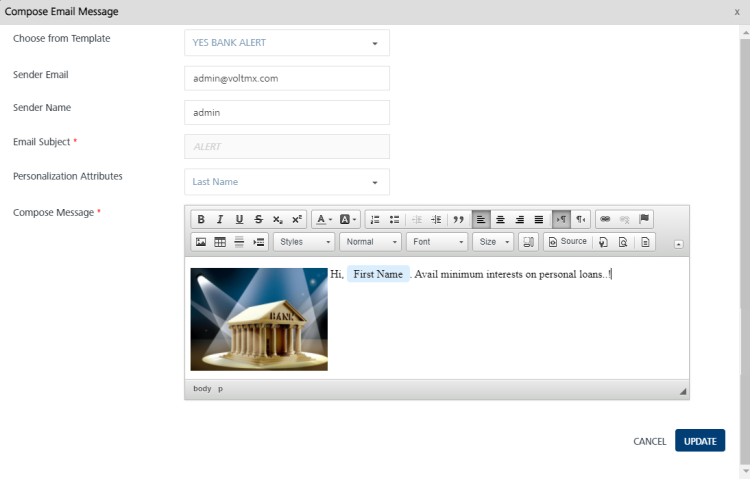Image resolution: width=750 pixels, height=479 pixels.
Task: Select the p element path
Action: point(221,389)
